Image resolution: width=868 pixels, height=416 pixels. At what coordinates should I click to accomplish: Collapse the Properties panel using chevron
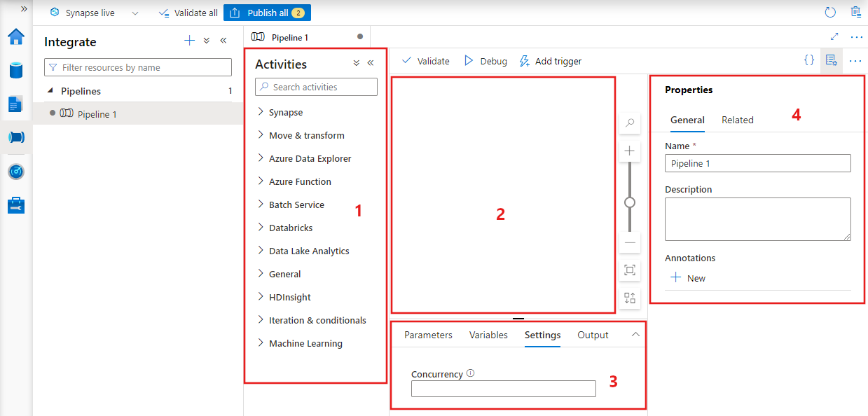pyautogui.click(x=831, y=61)
